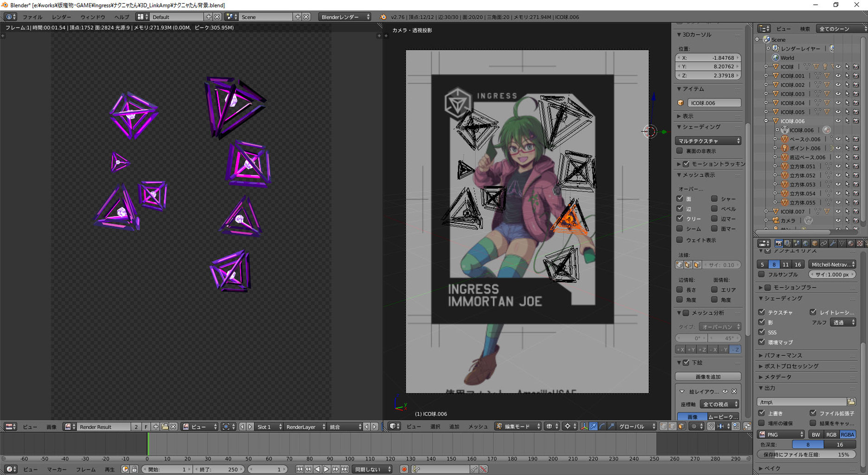The image size is (868, 475).
Task: Open the Blenderレンダー engine dropdown
Action: (345, 17)
